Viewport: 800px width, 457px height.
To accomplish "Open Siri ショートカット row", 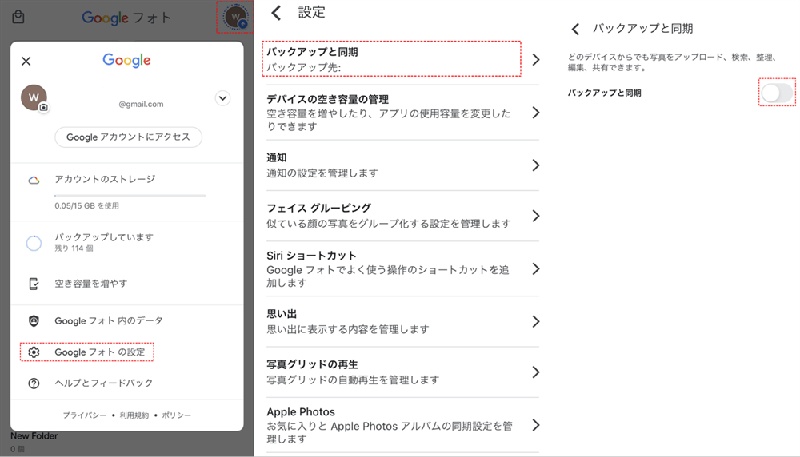I will point(402,269).
